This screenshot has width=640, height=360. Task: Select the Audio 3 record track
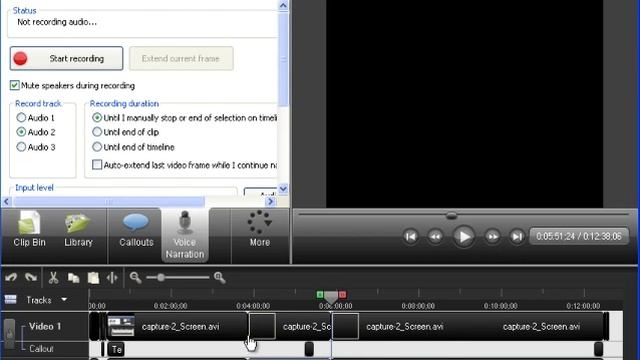point(21,147)
